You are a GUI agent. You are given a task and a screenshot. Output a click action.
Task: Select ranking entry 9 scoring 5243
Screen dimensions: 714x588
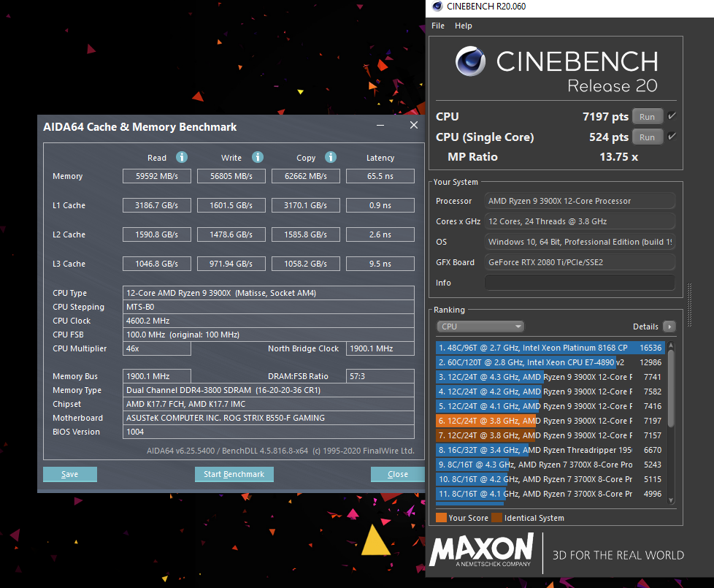[x=550, y=464]
